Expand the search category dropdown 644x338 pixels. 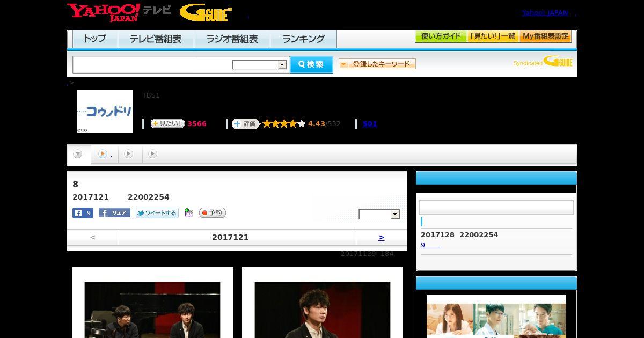pos(259,65)
